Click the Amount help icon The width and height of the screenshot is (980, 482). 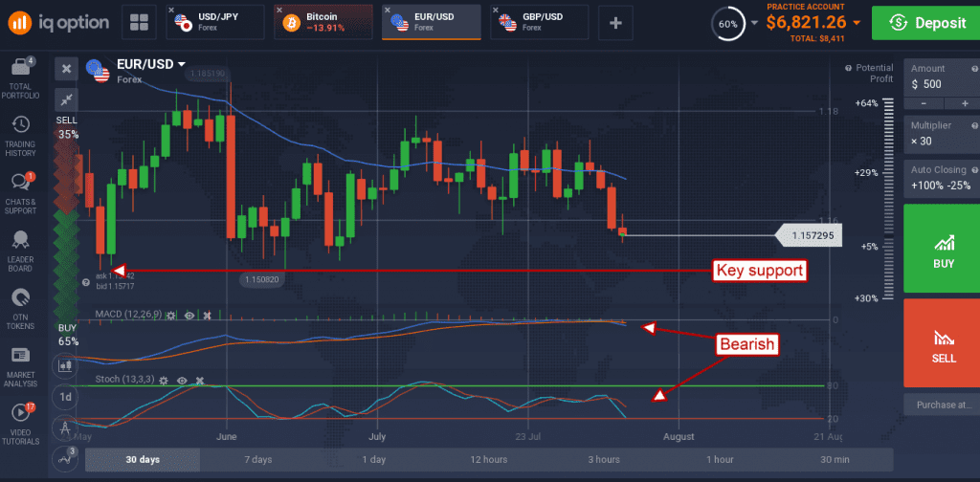point(975,69)
